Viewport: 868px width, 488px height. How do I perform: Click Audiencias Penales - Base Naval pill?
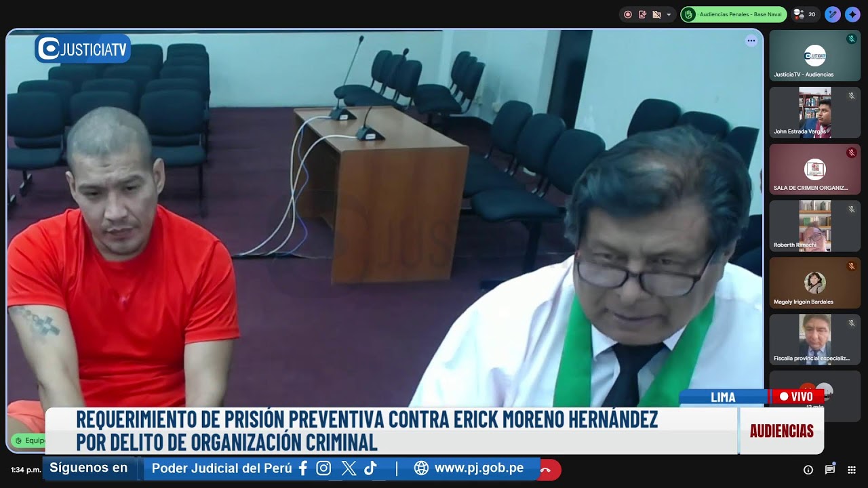(x=734, y=14)
